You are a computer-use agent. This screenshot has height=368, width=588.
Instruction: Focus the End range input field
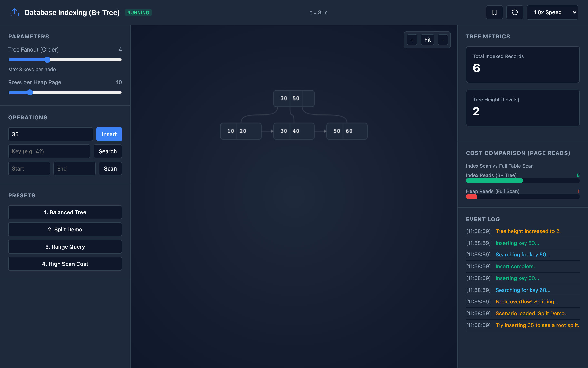pos(74,168)
